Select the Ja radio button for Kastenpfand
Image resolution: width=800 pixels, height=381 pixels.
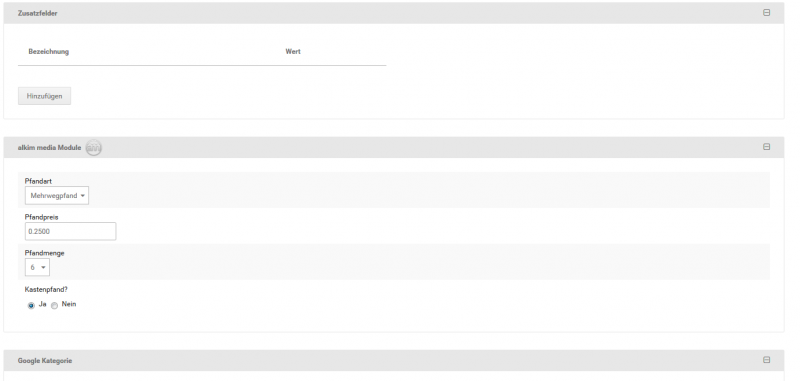[32, 306]
